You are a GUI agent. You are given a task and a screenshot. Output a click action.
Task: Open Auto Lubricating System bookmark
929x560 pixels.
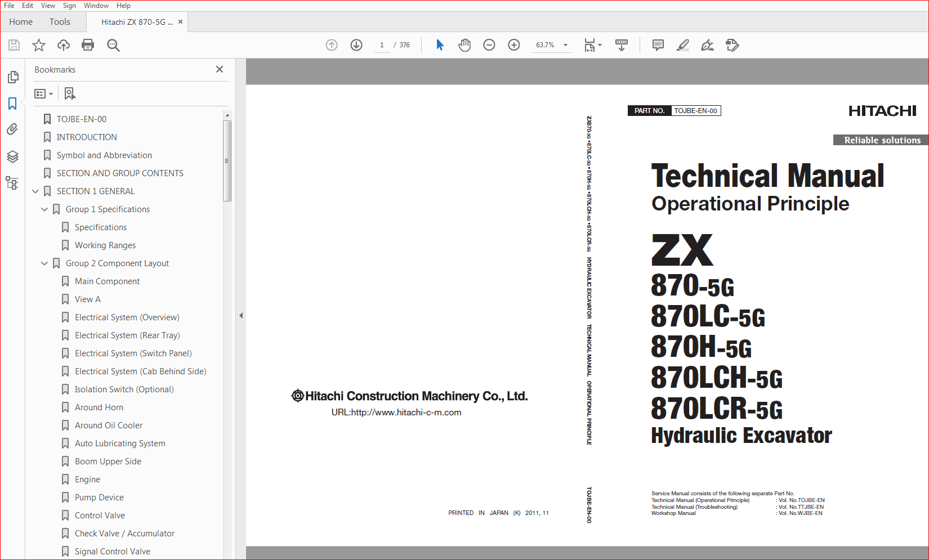120,443
